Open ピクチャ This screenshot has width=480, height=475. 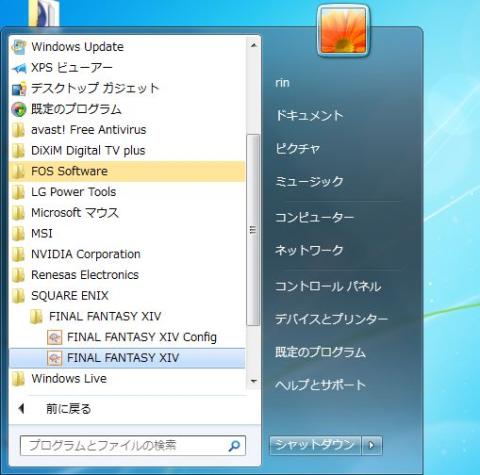[297, 148]
